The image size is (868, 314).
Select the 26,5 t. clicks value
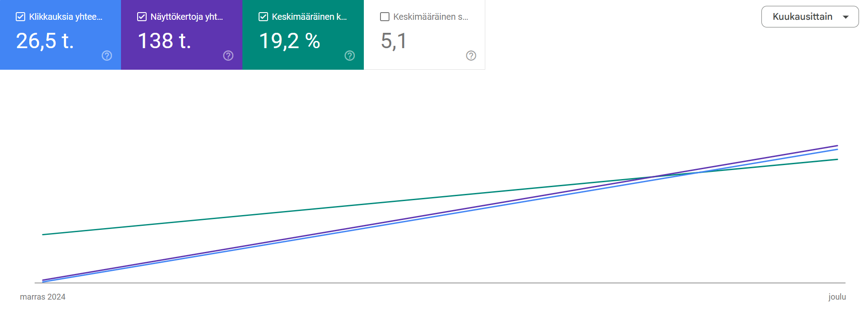coord(45,41)
